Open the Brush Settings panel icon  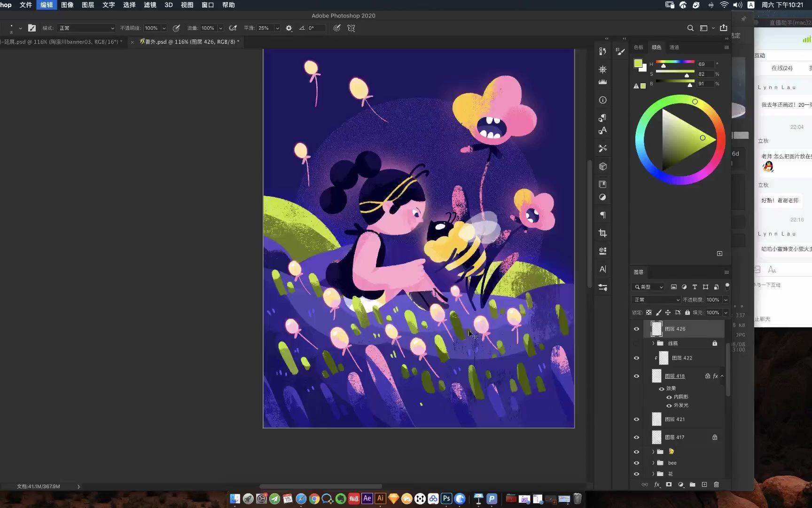621,51
